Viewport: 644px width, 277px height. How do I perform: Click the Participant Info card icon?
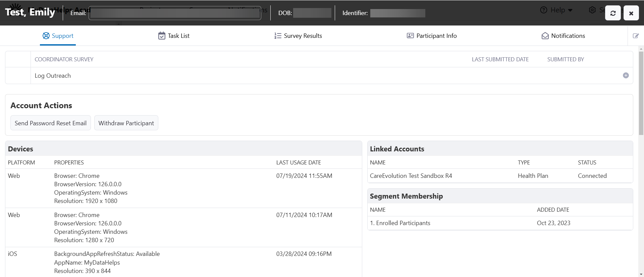point(410,36)
